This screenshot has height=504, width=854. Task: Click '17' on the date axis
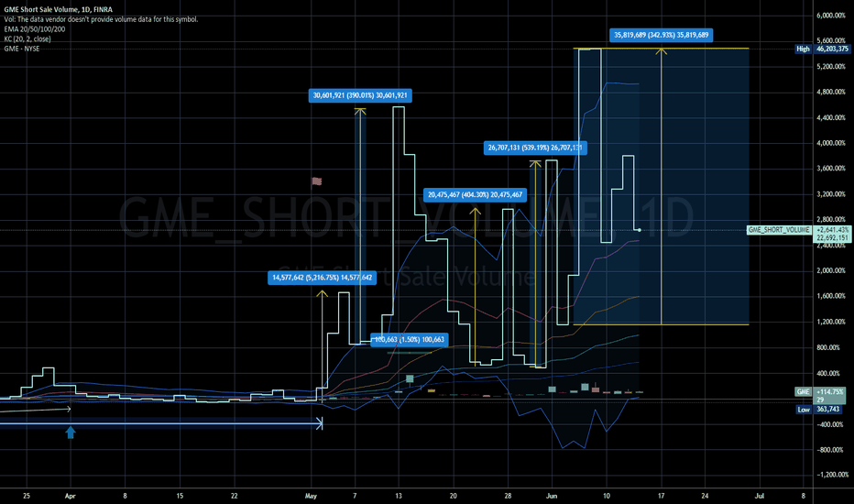point(662,497)
